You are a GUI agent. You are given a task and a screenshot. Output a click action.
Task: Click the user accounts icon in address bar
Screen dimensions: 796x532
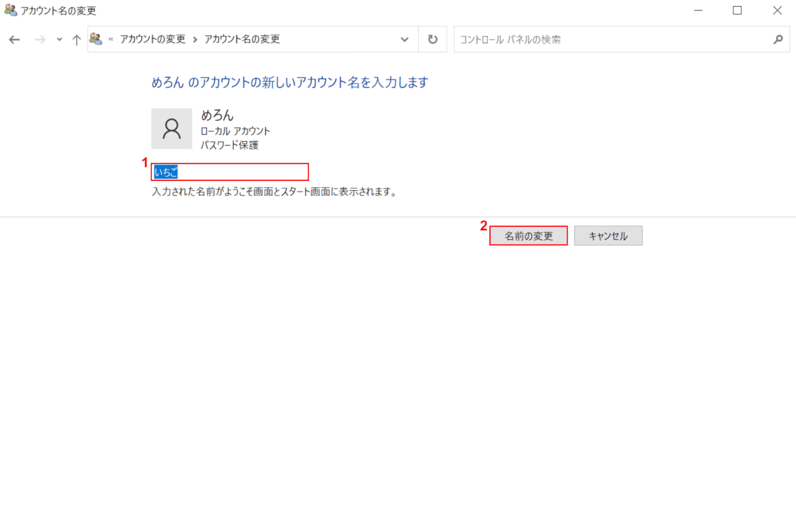click(x=96, y=39)
